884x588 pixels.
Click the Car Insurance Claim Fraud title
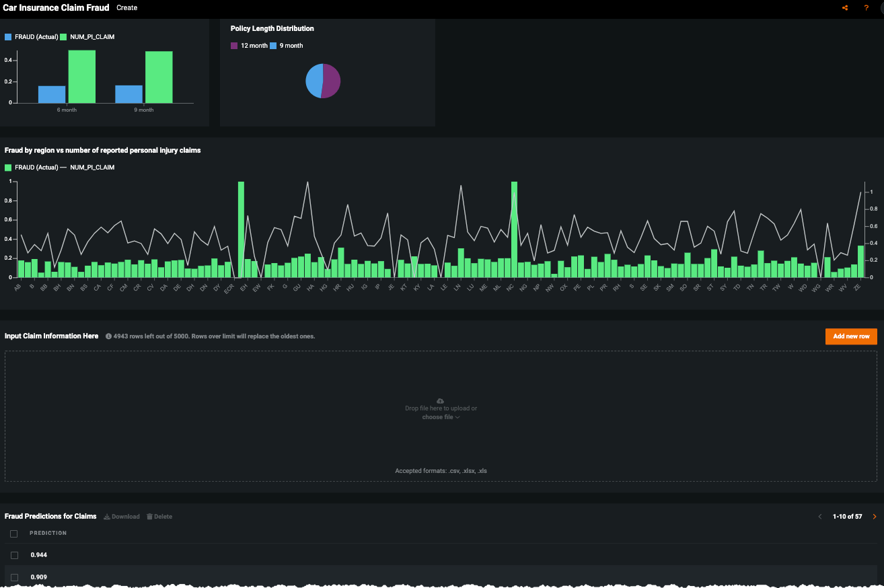[56, 8]
